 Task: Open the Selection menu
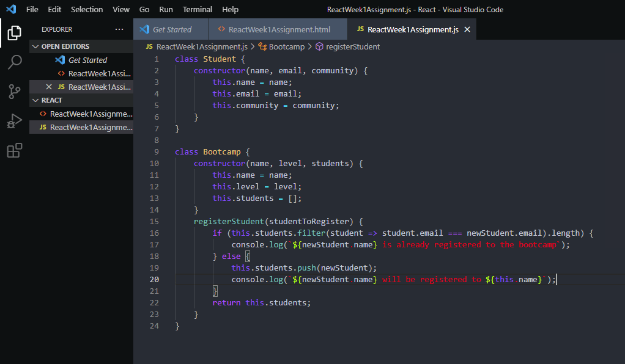point(87,10)
